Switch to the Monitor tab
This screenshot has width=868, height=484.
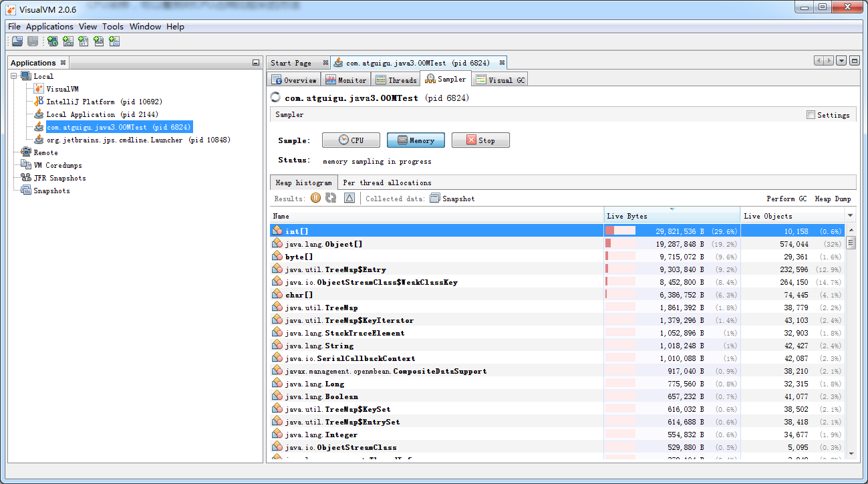point(346,80)
